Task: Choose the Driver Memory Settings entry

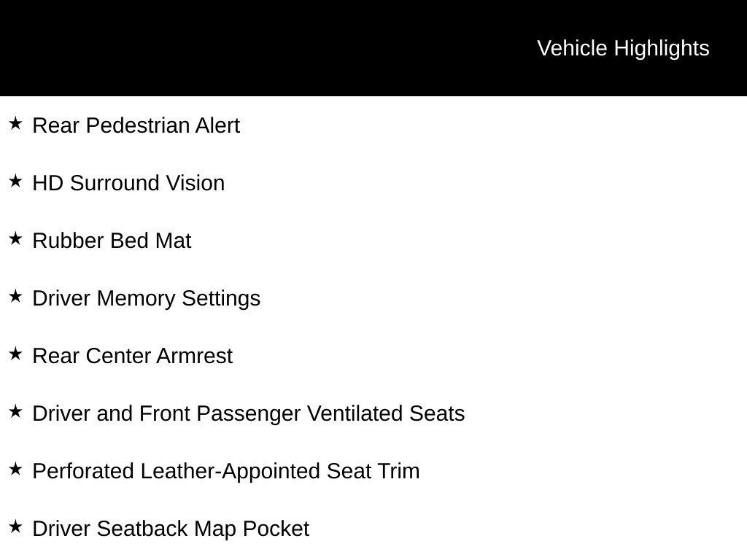Action: (146, 299)
